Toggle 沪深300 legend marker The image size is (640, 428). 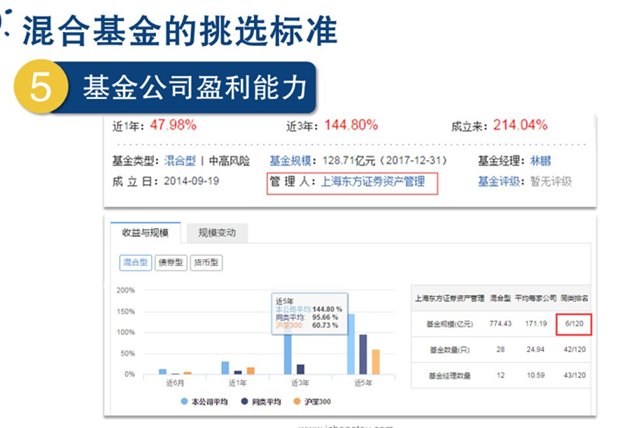297,401
